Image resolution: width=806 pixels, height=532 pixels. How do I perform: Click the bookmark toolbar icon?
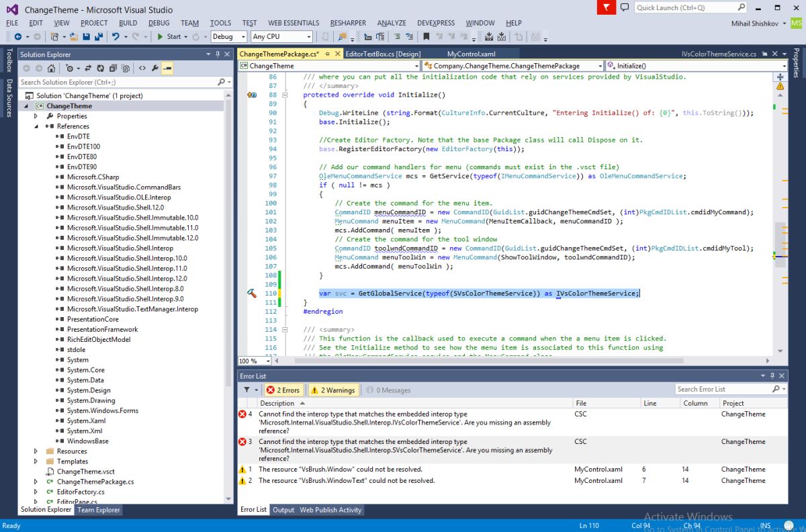click(x=426, y=37)
